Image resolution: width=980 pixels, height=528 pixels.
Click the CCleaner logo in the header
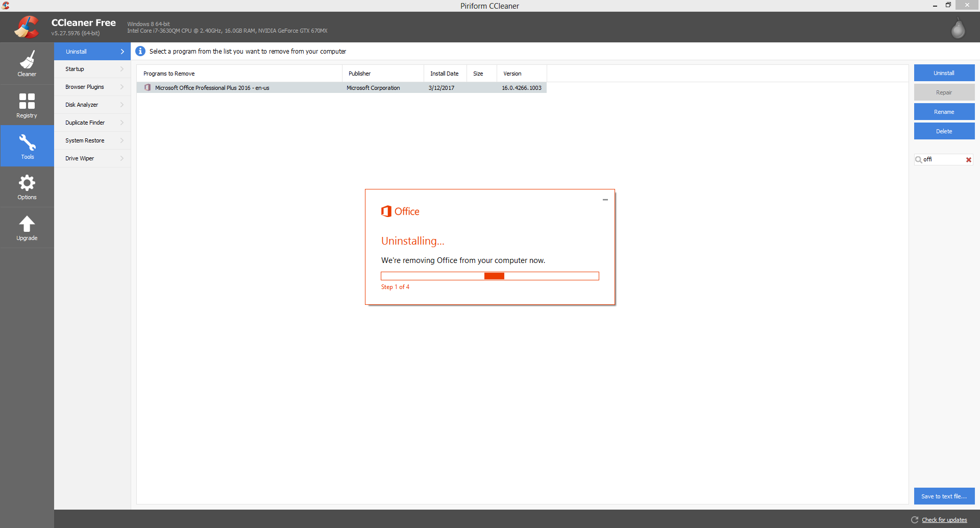pyautogui.click(x=27, y=27)
